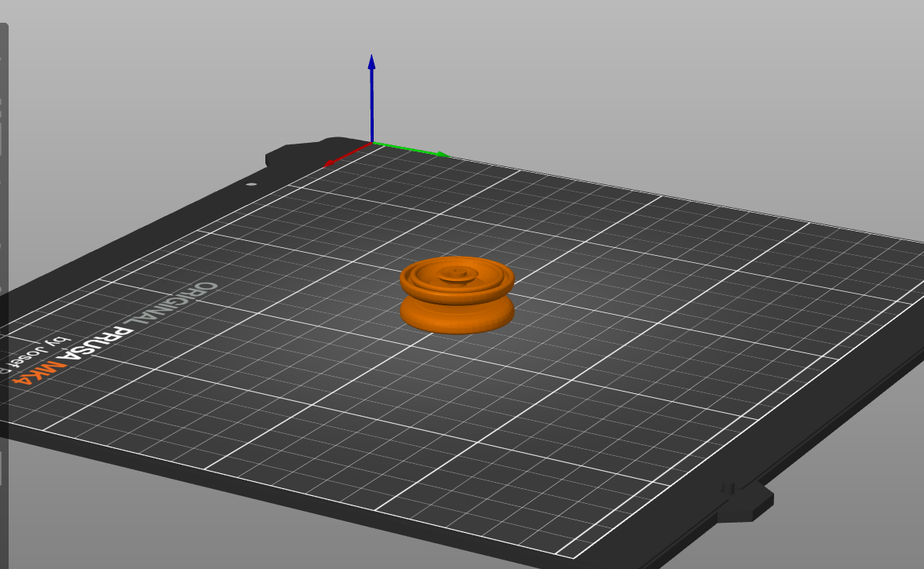Screen dimensions: 924x569
Task: Select the orange spool model on the bed
Action: (x=457, y=295)
